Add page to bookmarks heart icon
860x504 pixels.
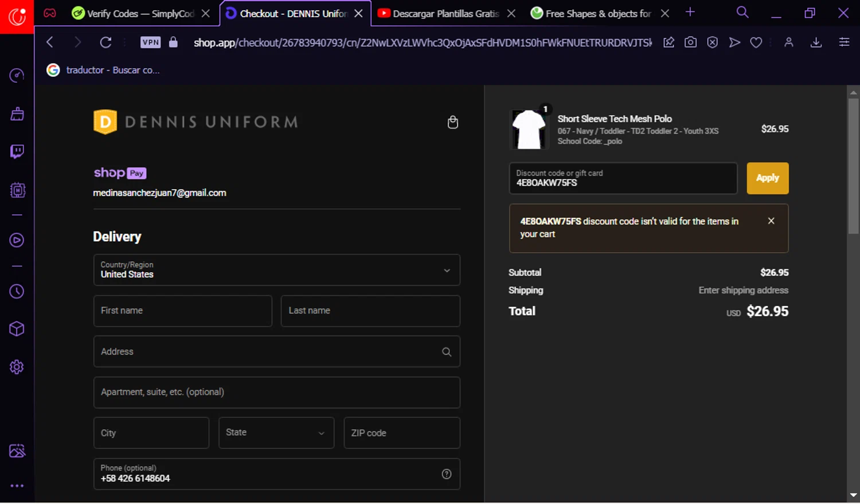[756, 42]
